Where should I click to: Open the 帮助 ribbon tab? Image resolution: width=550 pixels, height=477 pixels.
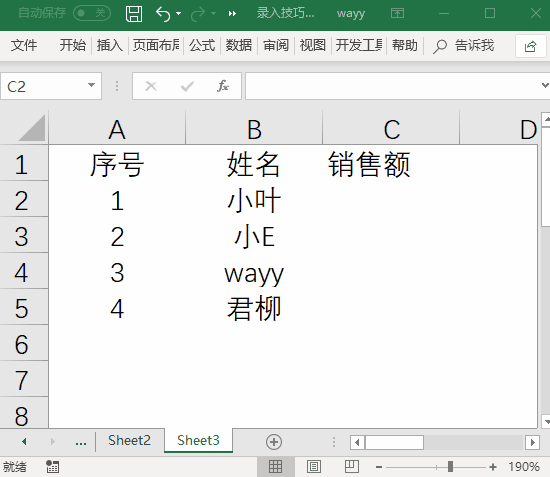tap(405, 45)
